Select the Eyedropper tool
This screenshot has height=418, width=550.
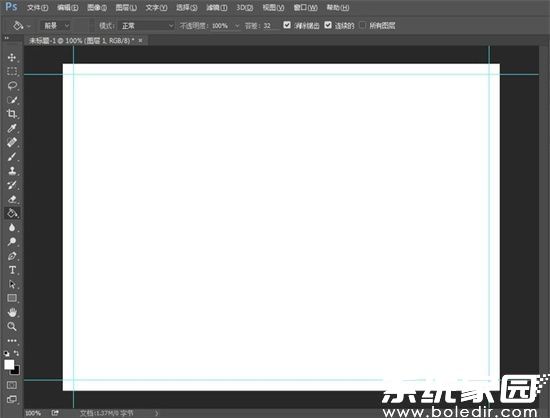pyautogui.click(x=12, y=128)
